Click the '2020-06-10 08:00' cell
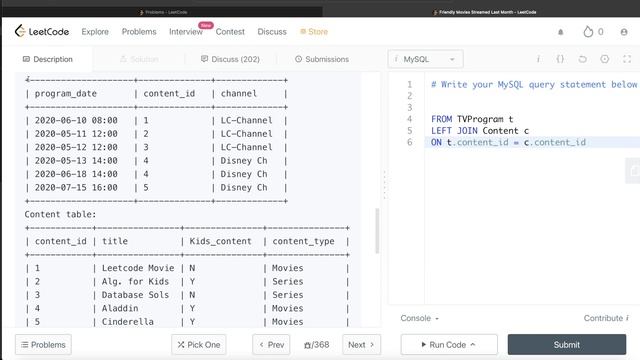The image size is (640, 360). tap(76, 120)
